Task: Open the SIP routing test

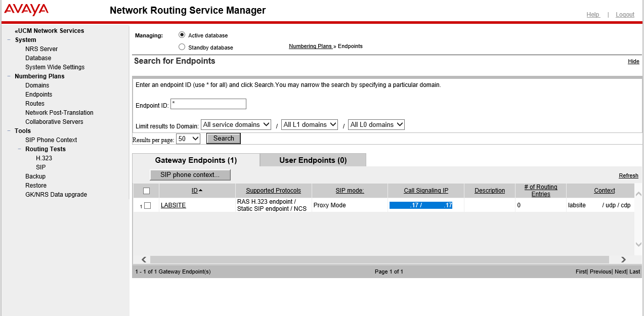Action: 40,167
